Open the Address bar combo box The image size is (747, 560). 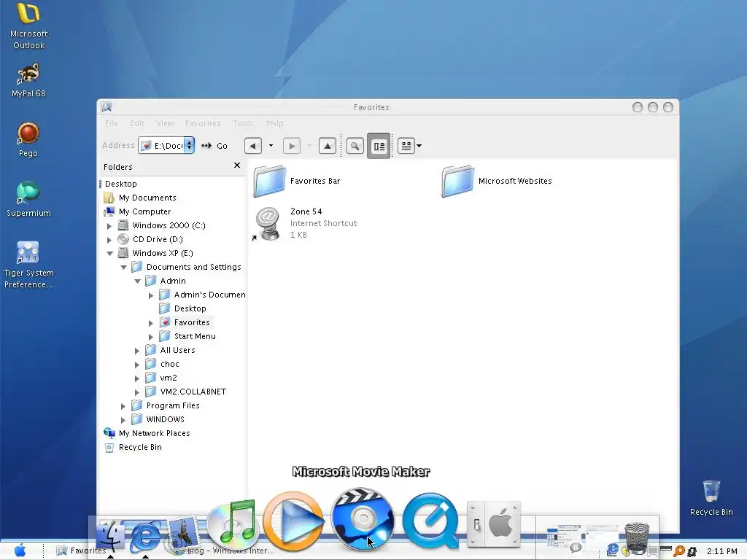[166, 145]
